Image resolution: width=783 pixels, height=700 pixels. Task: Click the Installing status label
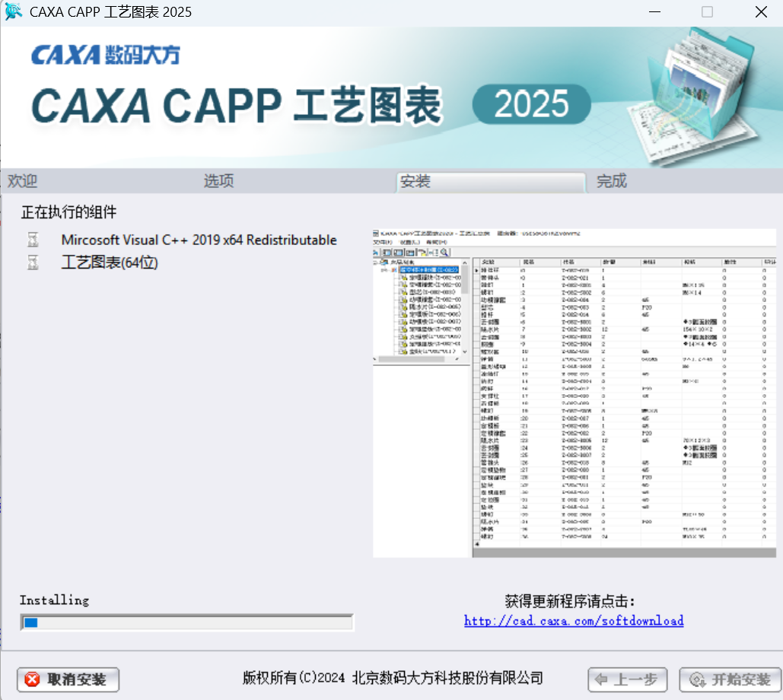coord(55,600)
